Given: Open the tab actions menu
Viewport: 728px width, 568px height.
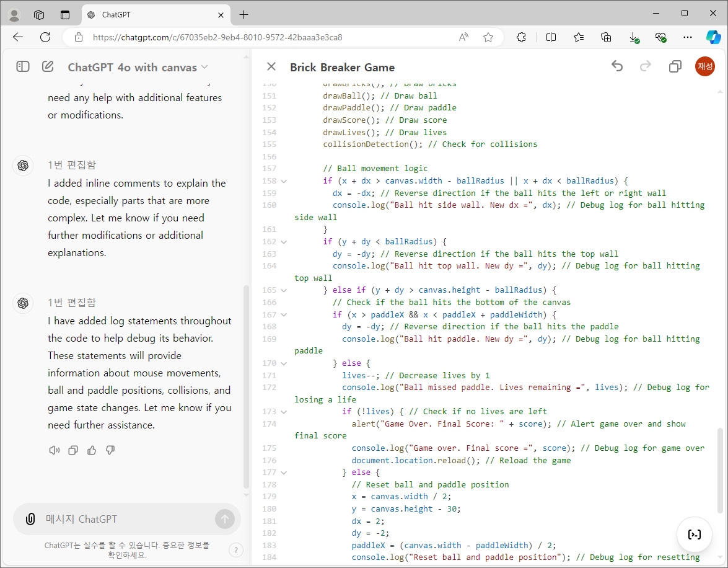Looking at the screenshot, I should (x=65, y=15).
